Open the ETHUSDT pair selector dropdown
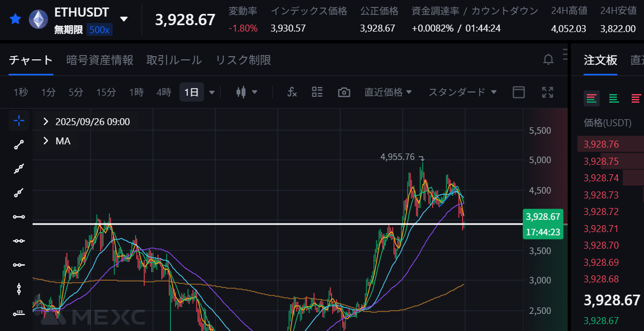644x331 pixels. pyautogui.click(x=124, y=19)
